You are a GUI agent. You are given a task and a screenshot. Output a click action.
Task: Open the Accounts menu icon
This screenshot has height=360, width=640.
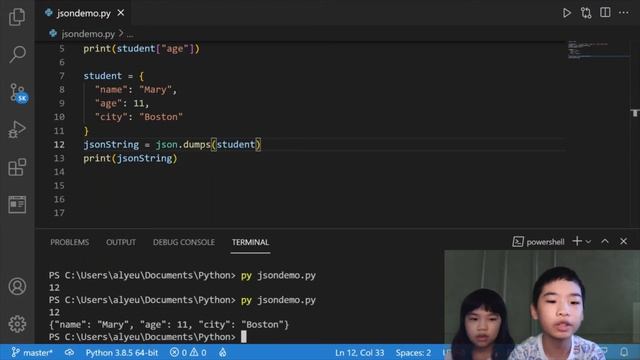click(17, 287)
